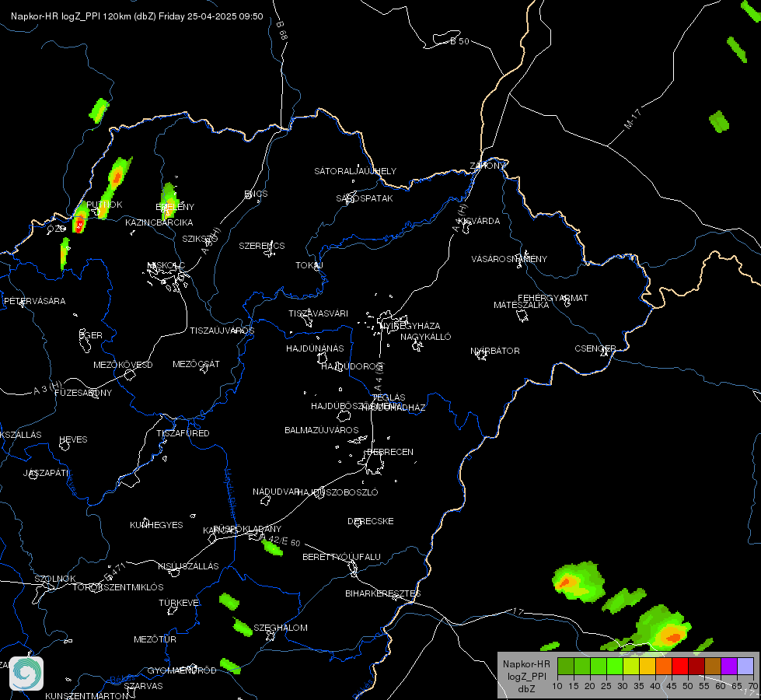Click the SZERENCS label
This screenshot has height=700, width=761.
pos(262,246)
